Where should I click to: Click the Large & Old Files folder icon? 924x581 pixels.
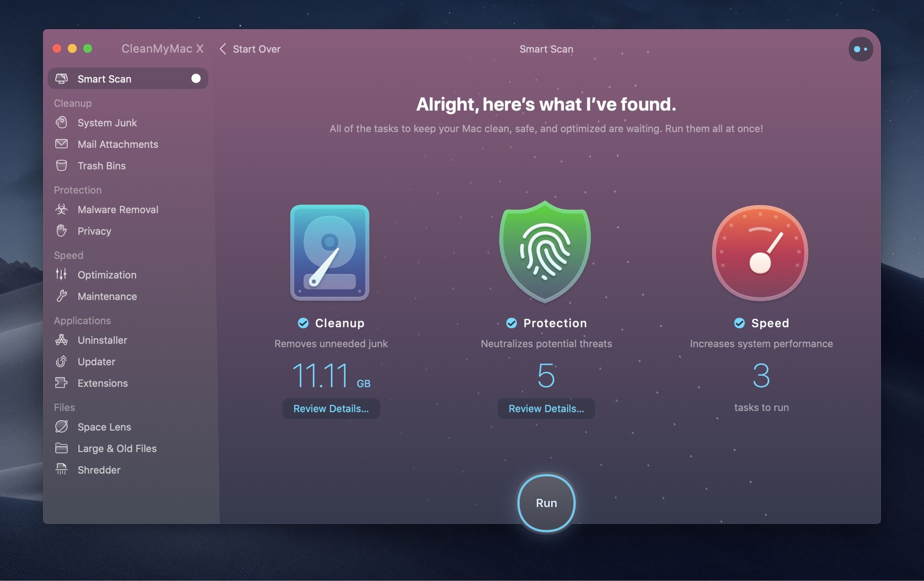(x=61, y=448)
